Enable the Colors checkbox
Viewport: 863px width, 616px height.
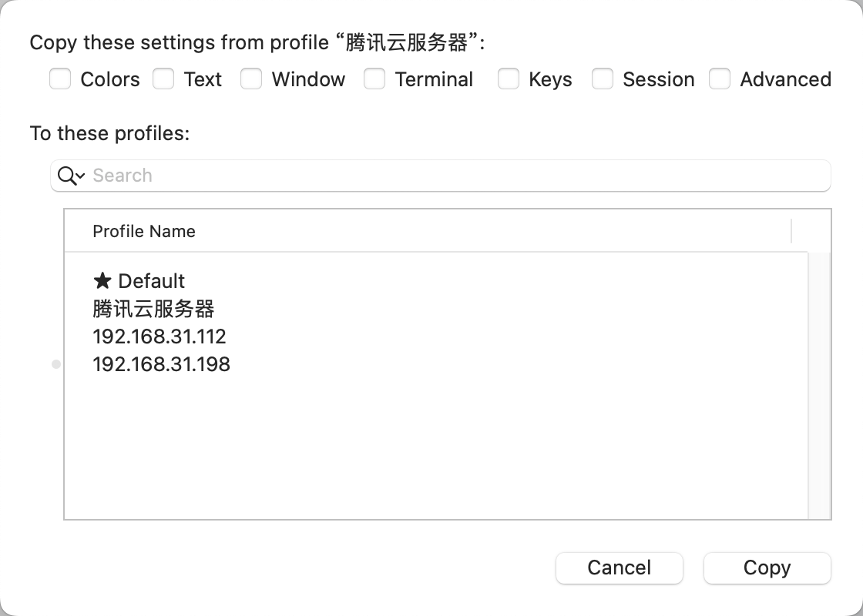coord(60,79)
